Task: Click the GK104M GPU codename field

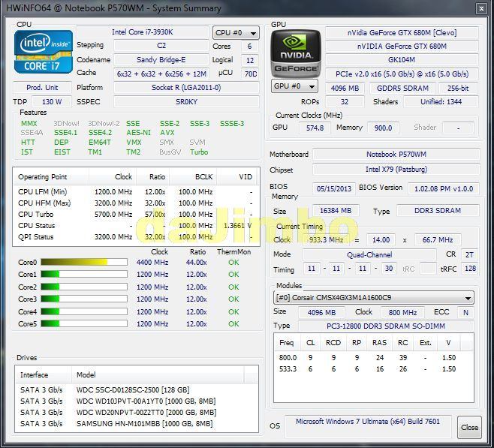Action: coord(402,60)
